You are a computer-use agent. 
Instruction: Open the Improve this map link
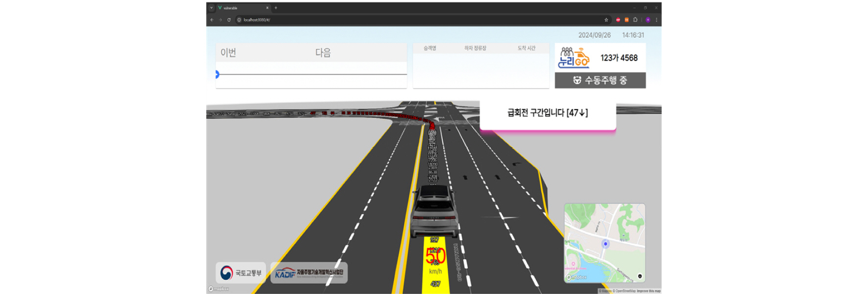click(649, 291)
